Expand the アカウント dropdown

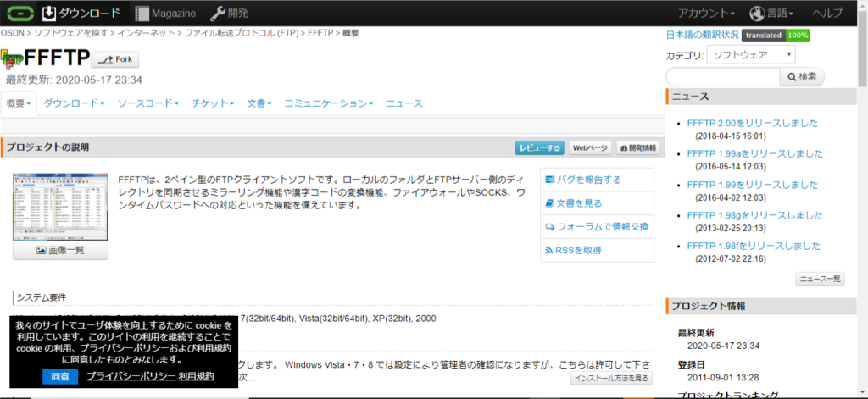pos(706,14)
